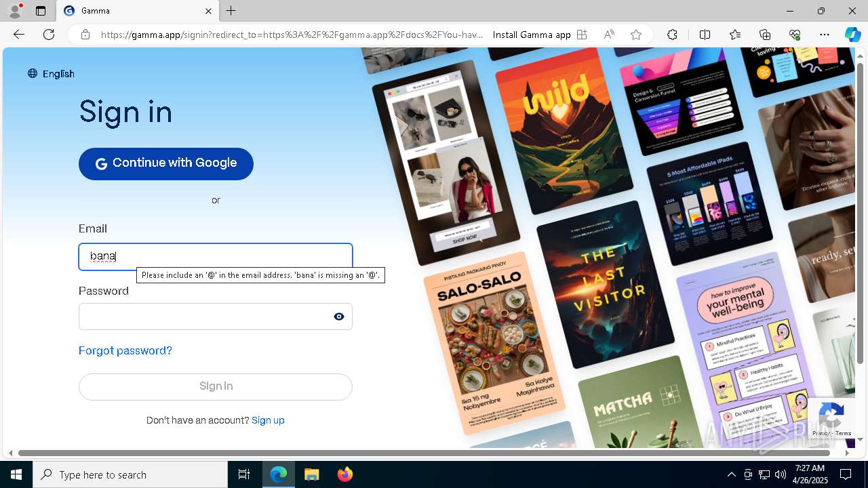The image size is (868, 488).
Task: Open Tab actions menu icon
Action: point(41,11)
